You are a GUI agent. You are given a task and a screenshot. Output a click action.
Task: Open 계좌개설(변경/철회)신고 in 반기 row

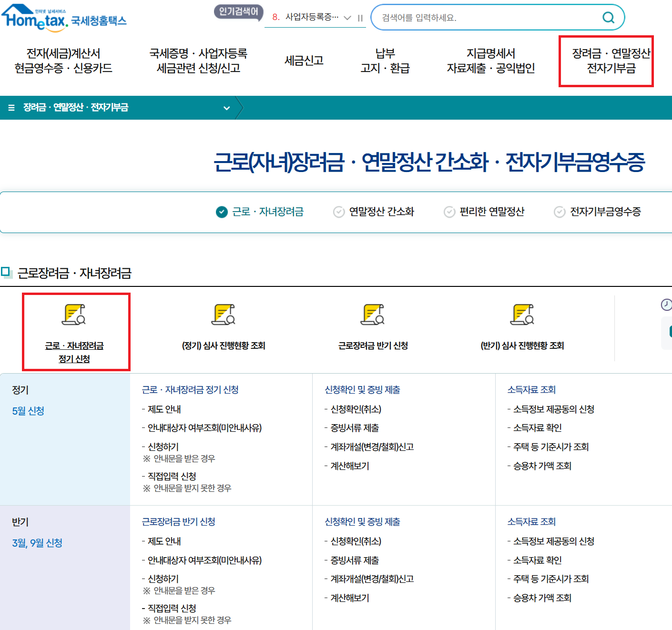(x=372, y=579)
